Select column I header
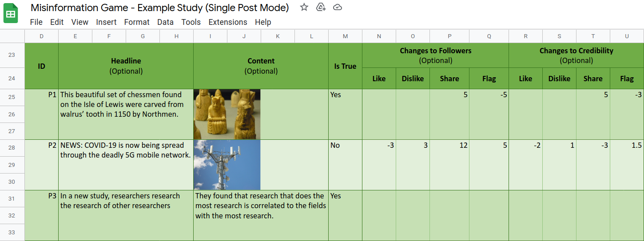The image size is (644, 241). (210, 36)
